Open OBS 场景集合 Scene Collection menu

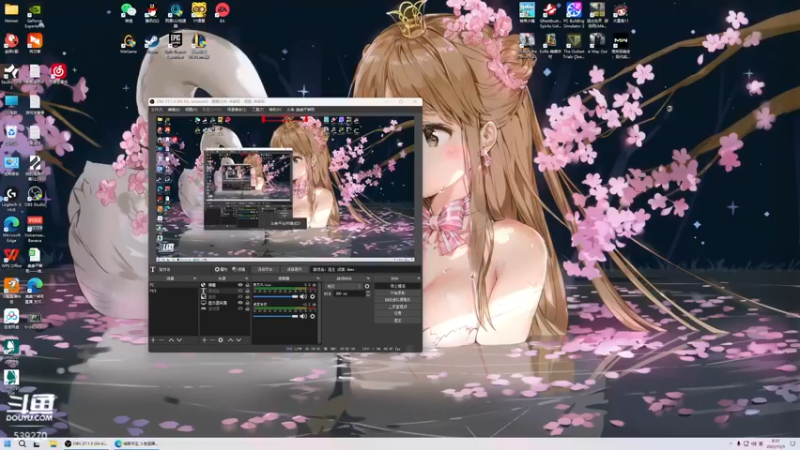tap(237, 109)
